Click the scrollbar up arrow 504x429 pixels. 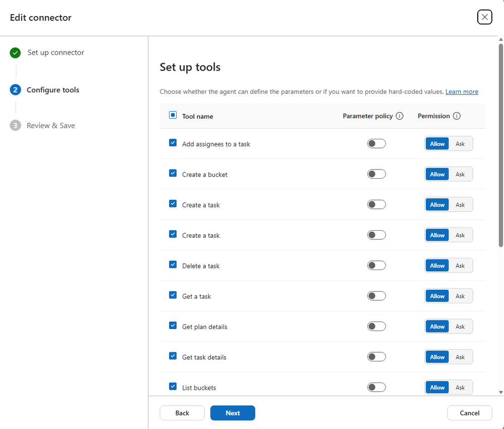[x=500, y=39]
